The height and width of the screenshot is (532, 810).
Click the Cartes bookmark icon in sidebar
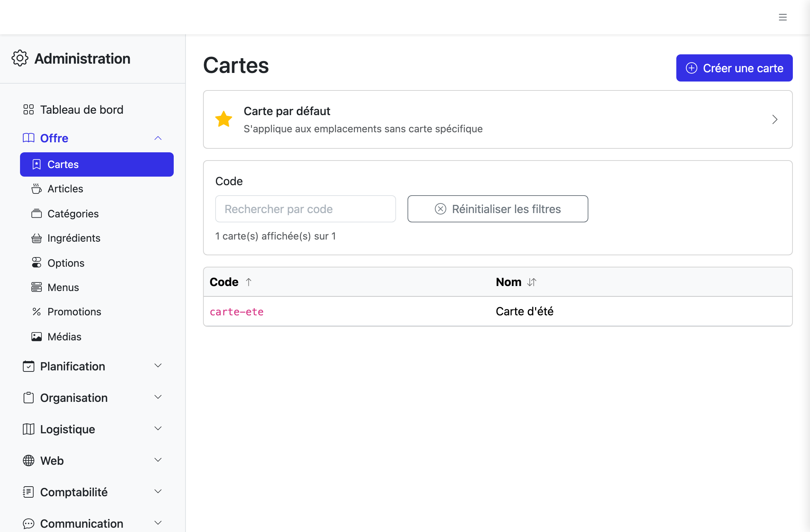click(x=36, y=164)
